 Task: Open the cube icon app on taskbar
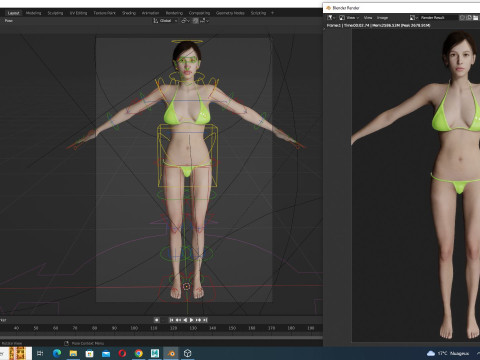(188, 353)
